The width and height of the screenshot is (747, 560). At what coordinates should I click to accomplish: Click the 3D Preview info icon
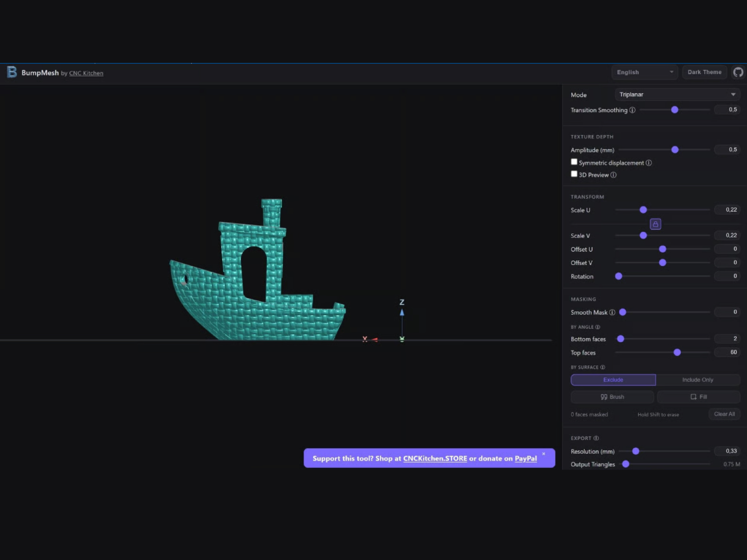(x=613, y=175)
